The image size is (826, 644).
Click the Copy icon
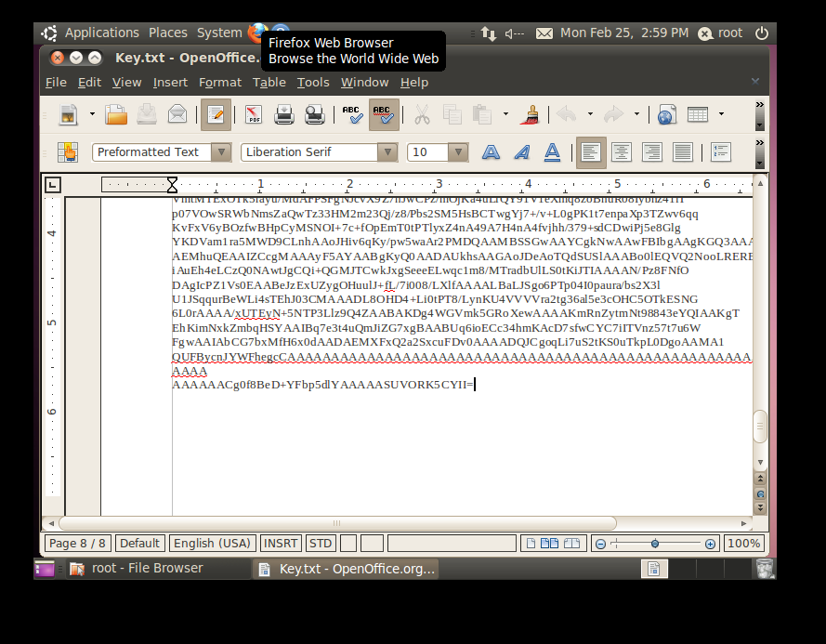452,114
